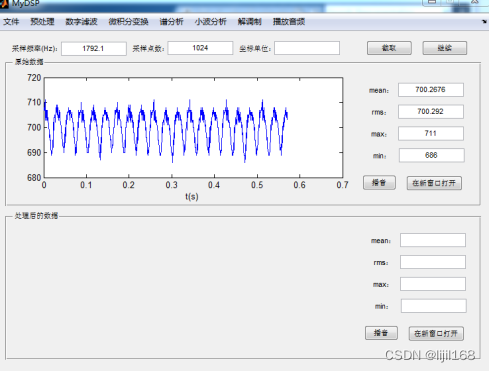Click the original data mean field 700.2676
The image size is (490, 372).
pos(431,90)
